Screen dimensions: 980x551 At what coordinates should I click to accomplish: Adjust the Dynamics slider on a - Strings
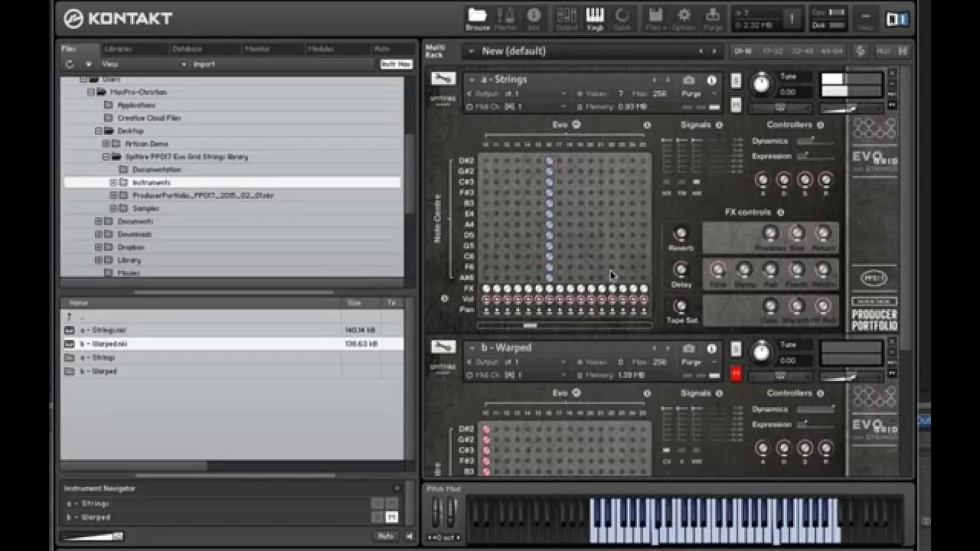[x=815, y=141]
